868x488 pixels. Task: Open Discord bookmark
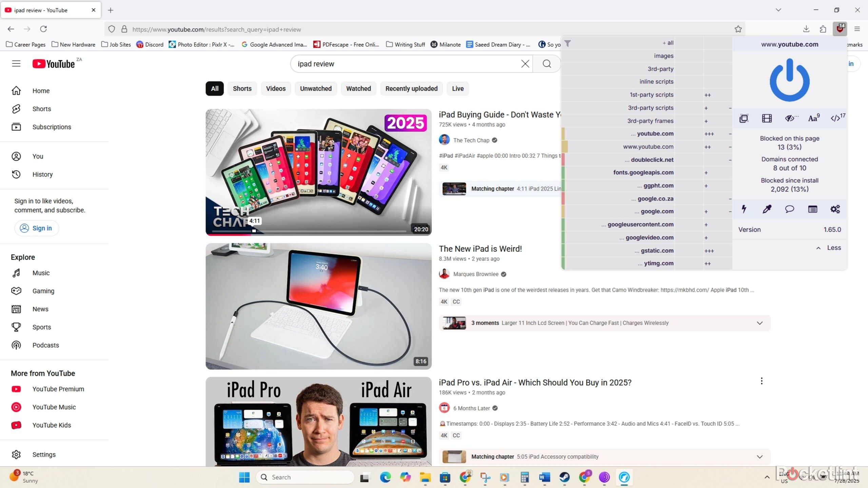[150, 44]
